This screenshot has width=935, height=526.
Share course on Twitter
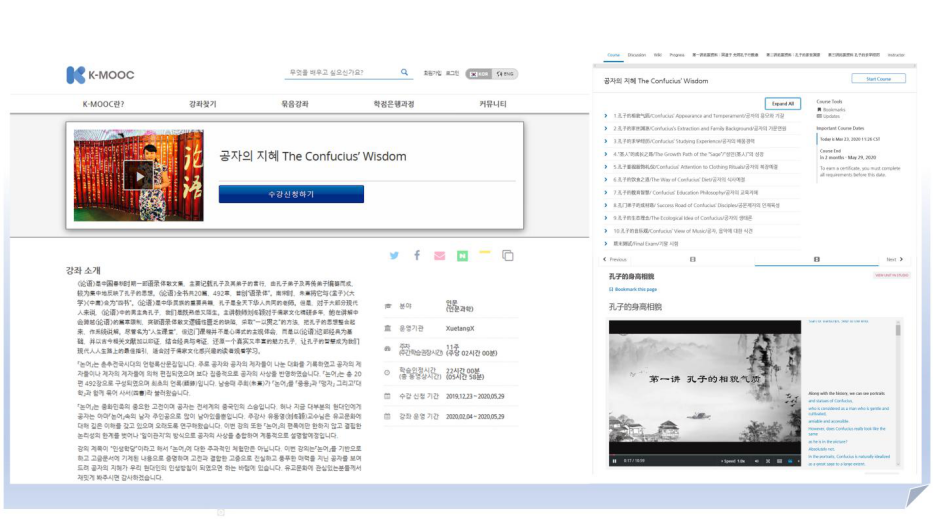pyautogui.click(x=394, y=256)
